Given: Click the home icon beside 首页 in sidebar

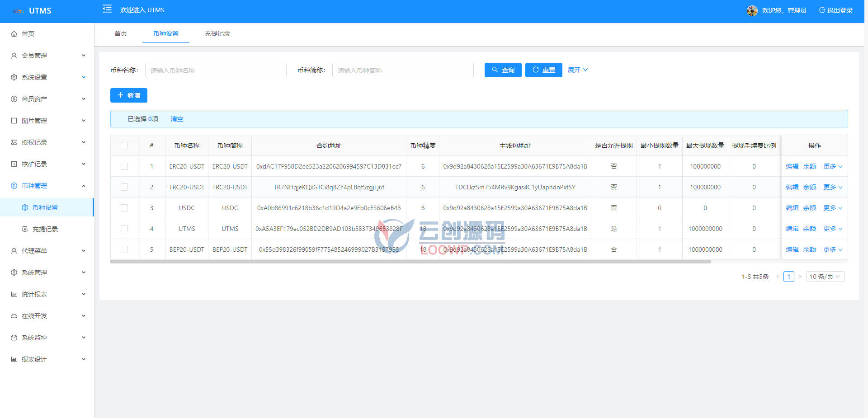Looking at the screenshot, I should point(14,34).
